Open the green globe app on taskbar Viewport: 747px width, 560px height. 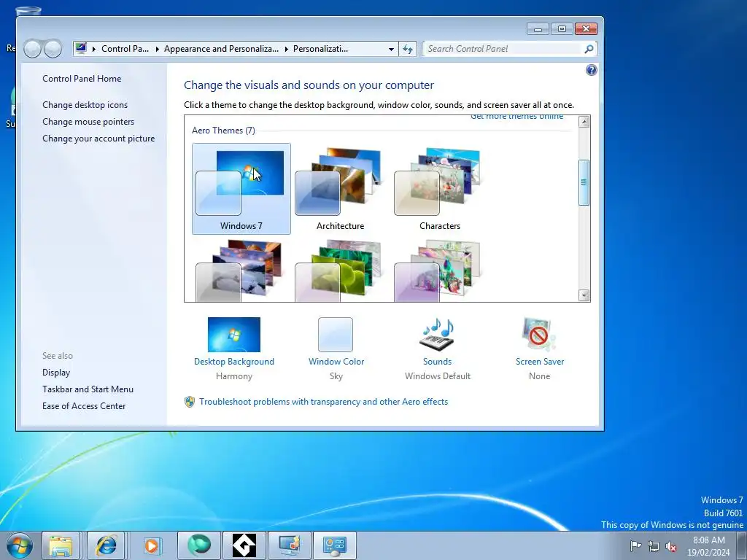pos(199,545)
